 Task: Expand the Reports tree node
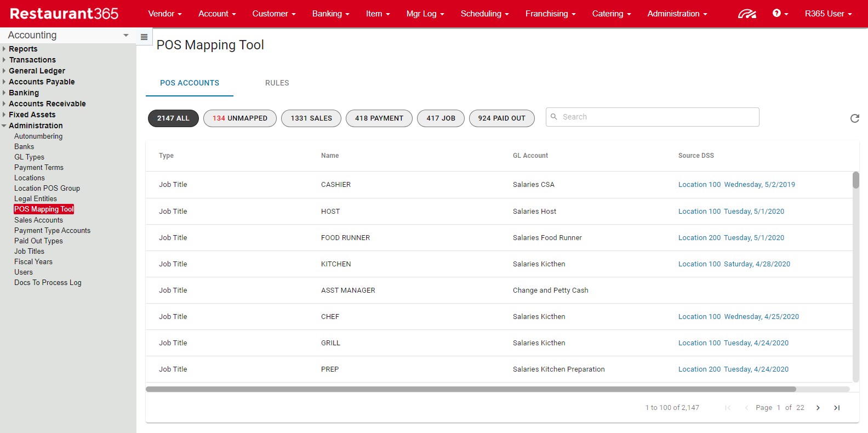pos(4,49)
